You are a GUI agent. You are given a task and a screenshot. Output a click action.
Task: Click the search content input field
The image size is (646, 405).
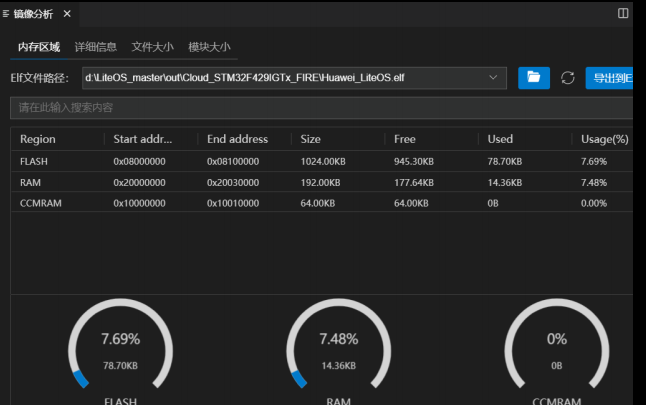tap(321, 108)
